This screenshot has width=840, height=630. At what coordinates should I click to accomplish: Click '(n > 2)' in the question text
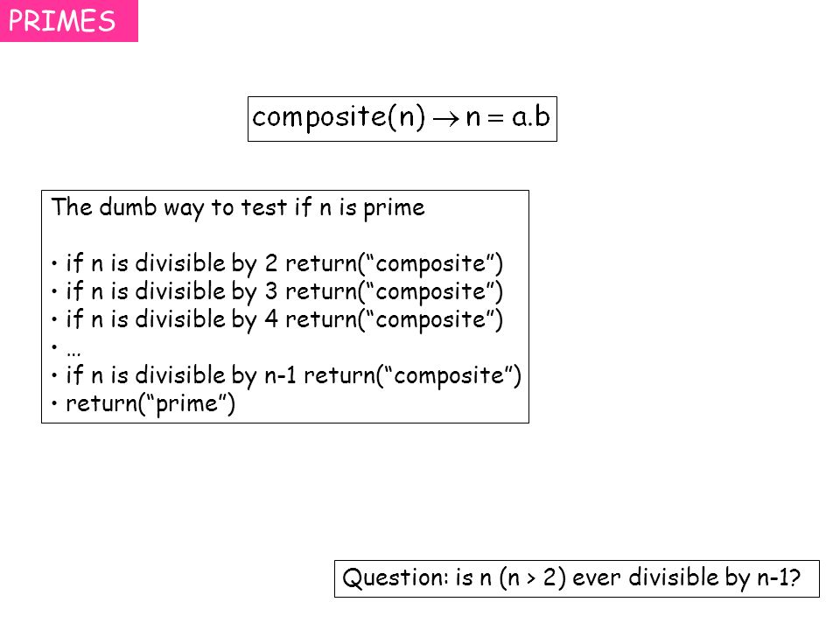click(x=532, y=578)
